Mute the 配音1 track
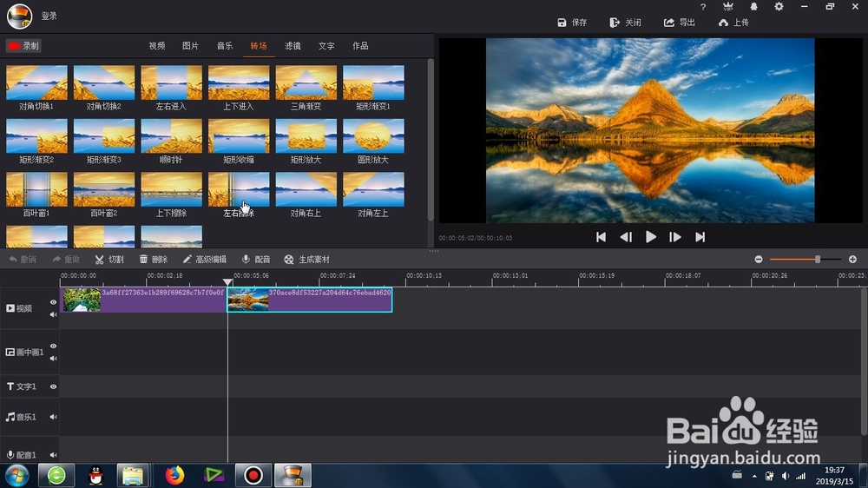This screenshot has width=868, height=488. pyautogui.click(x=53, y=455)
